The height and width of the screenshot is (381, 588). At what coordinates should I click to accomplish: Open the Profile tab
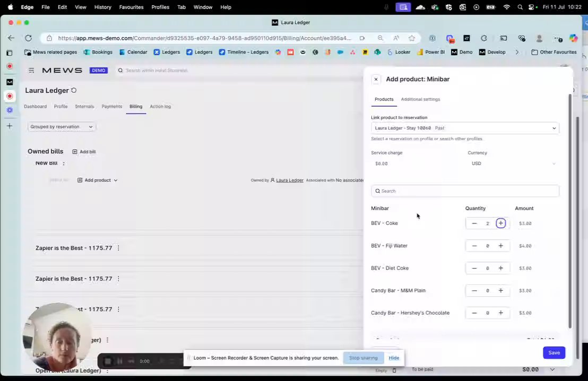[x=60, y=107]
